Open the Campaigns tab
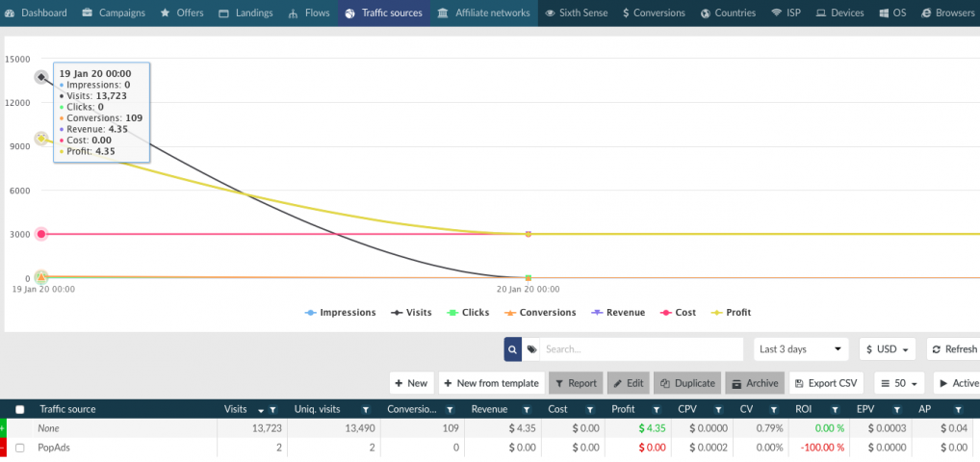The width and height of the screenshot is (980, 462). pyautogui.click(x=114, y=13)
